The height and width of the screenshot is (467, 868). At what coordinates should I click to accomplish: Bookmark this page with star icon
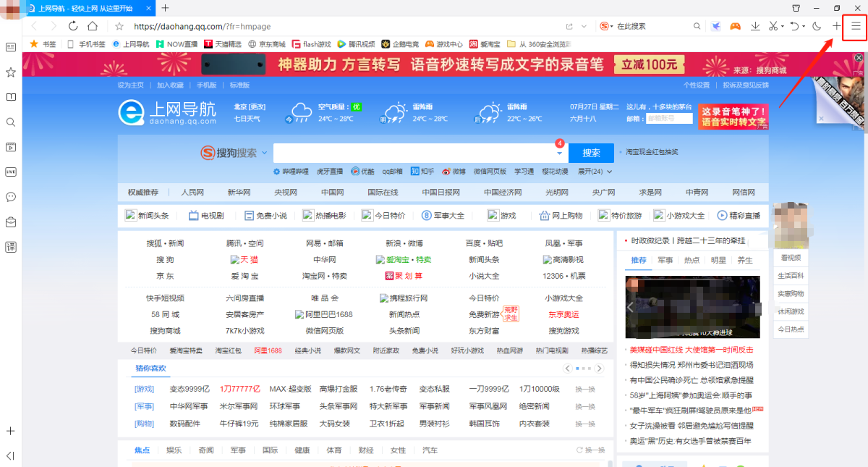(119, 26)
